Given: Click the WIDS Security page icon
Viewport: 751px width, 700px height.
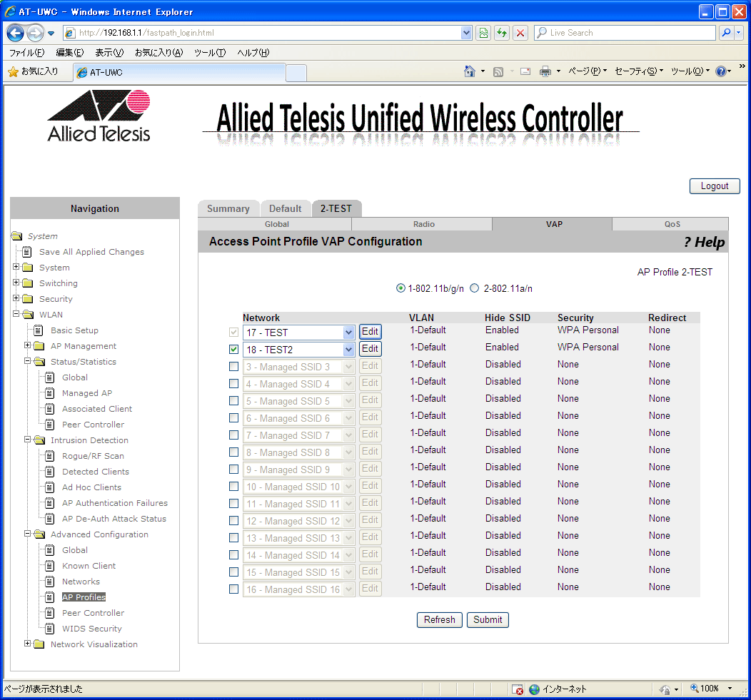Looking at the screenshot, I should (x=50, y=628).
